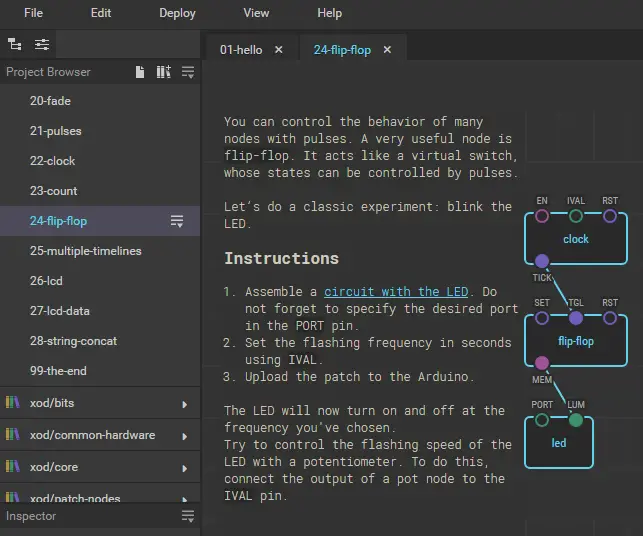This screenshot has width=643, height=536.
Task: Click the xod/common-hardware library icon
Action: tap(12, 434)
